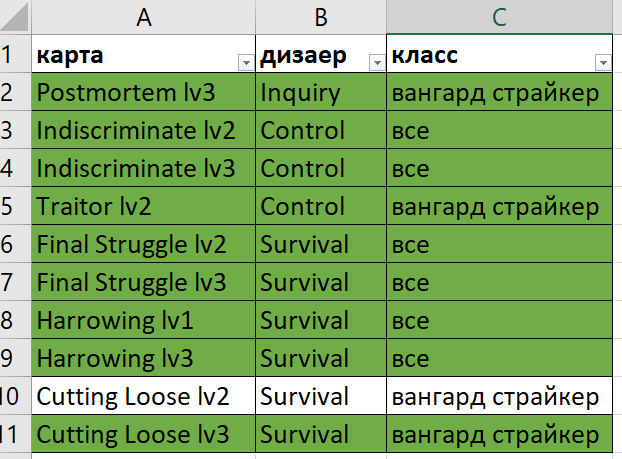Open the filter dropdown for карта column
Screen dimensions: 622x459
point(246,63)
